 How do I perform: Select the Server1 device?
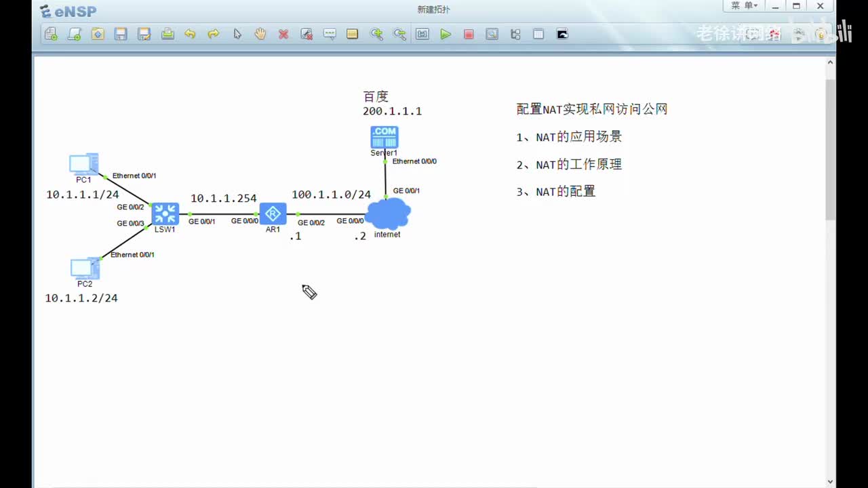384,137
